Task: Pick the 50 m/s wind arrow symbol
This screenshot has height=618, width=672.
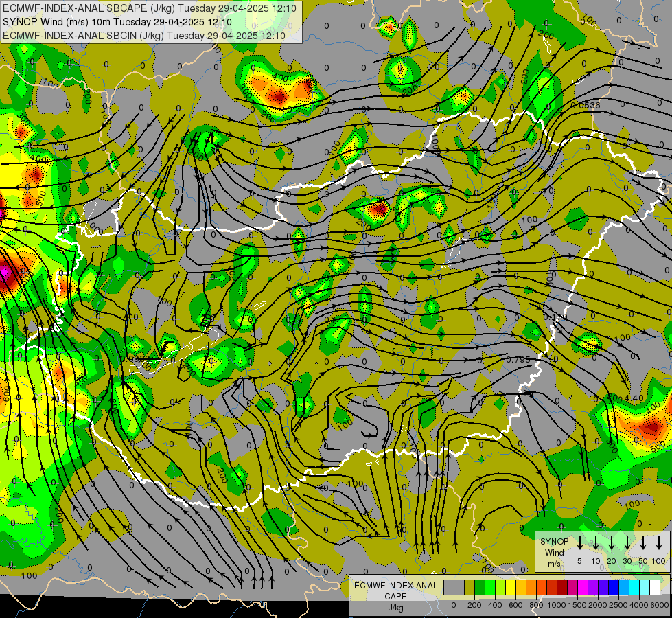Action: pos(643,542)
